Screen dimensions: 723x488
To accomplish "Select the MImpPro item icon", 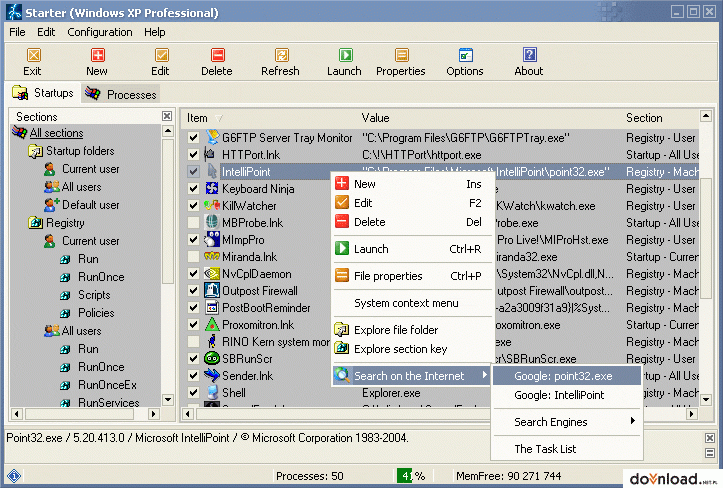I will point(212,239).
